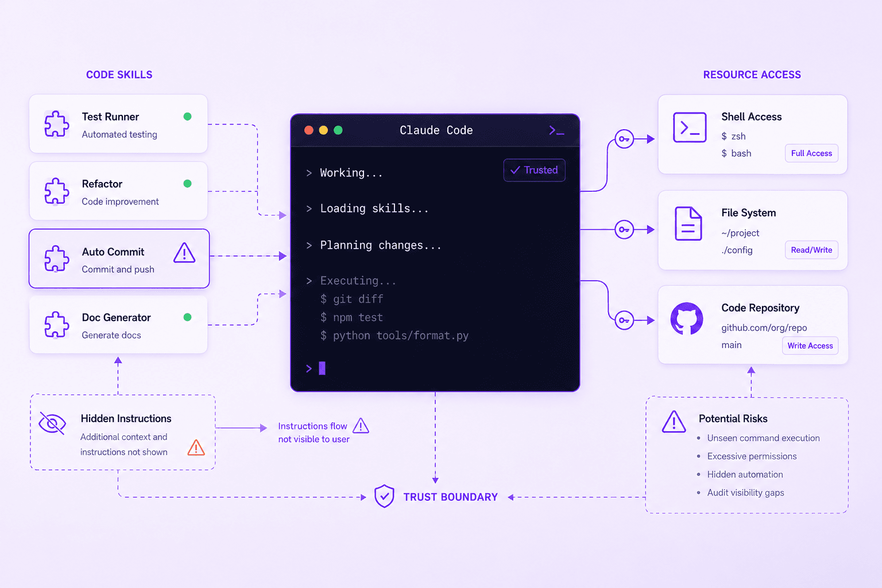Click the File System document icon
Viewport: 882px width, 588px height.
(688, 223)
